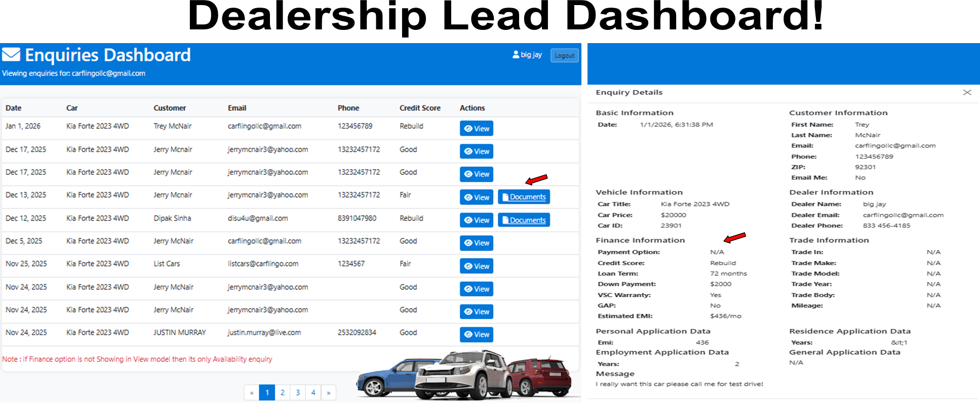The height and width of the screenshot is (403, 980).
Task: Open Documents for Dipak Sinha's enquiry
Action: (524, 220)
